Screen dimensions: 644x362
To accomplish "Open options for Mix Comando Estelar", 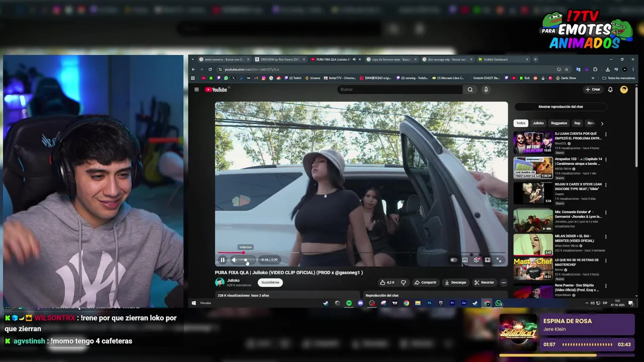I will (605, 213).
